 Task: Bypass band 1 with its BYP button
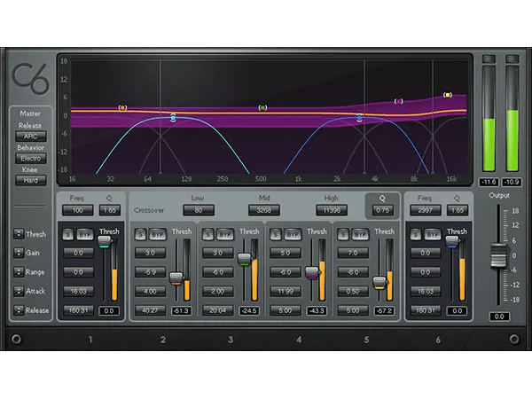point(84,234)
